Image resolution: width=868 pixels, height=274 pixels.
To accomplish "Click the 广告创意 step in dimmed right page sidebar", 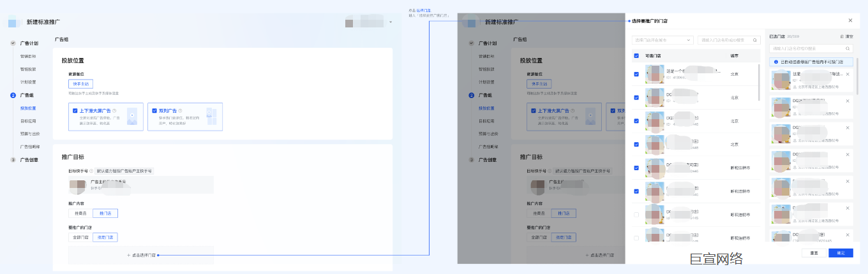I will coord(488,160).
